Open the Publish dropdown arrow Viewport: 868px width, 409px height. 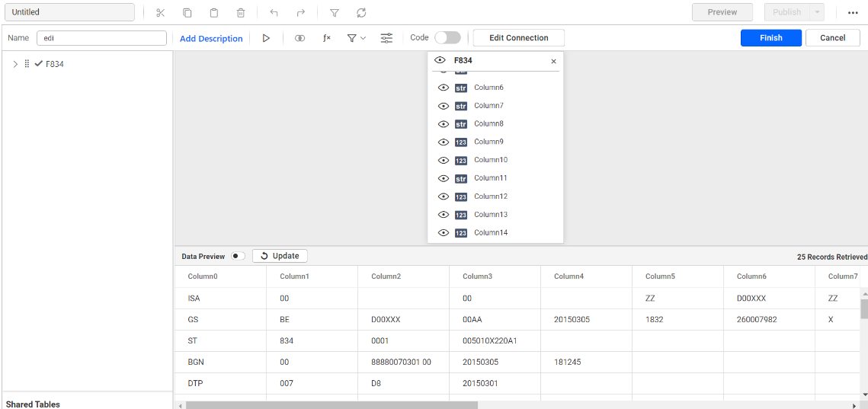pos(817,12)
